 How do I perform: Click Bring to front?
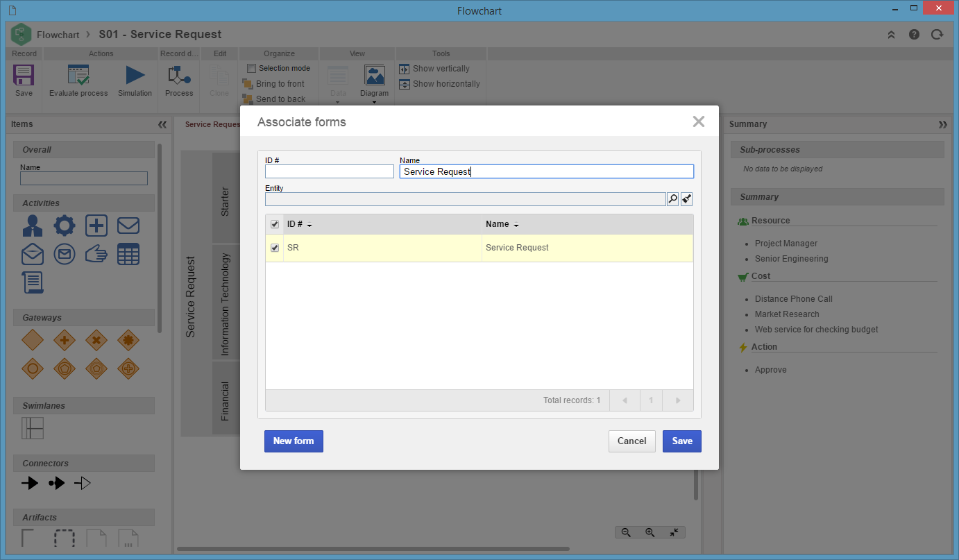(x=273, y=84)
